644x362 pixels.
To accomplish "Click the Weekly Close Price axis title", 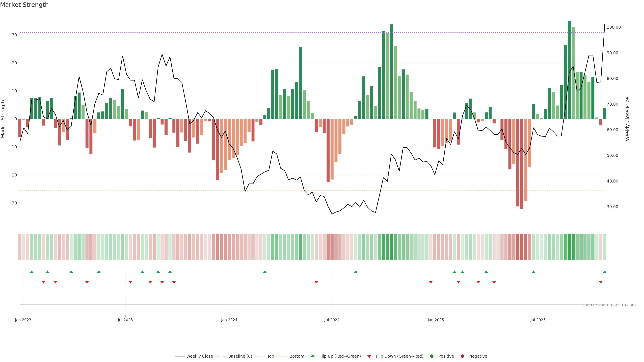I will (x=627, y=119).
